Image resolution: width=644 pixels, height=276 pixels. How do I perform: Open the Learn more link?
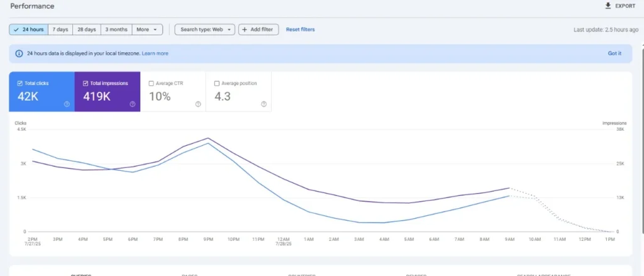click(x=155, y=53)
